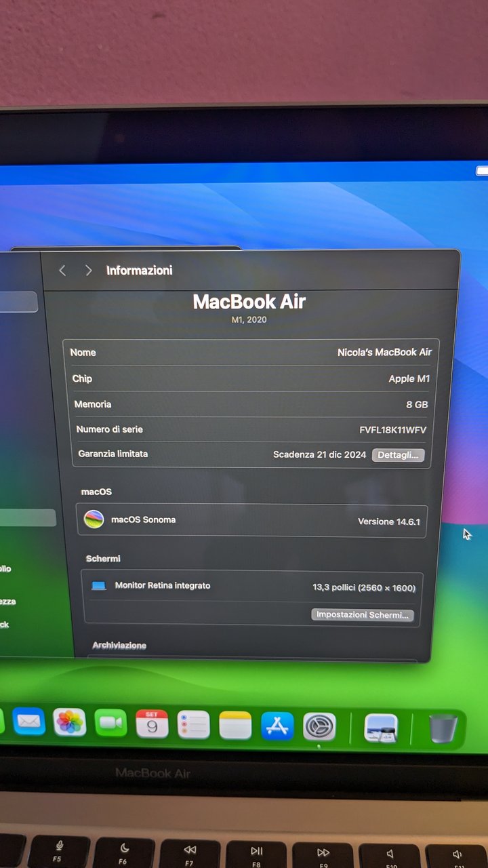Open Impostazioni Schermi... button
The image size is (488, 868).
click(363, 615)
